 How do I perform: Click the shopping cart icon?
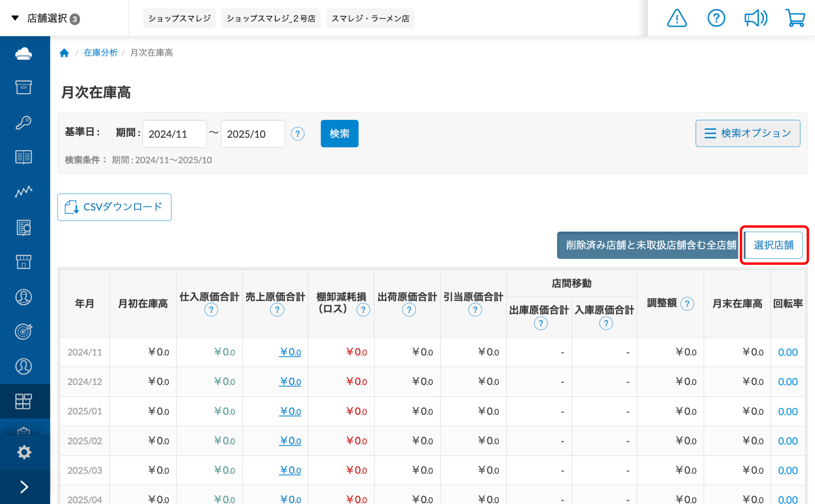(795, 18)
